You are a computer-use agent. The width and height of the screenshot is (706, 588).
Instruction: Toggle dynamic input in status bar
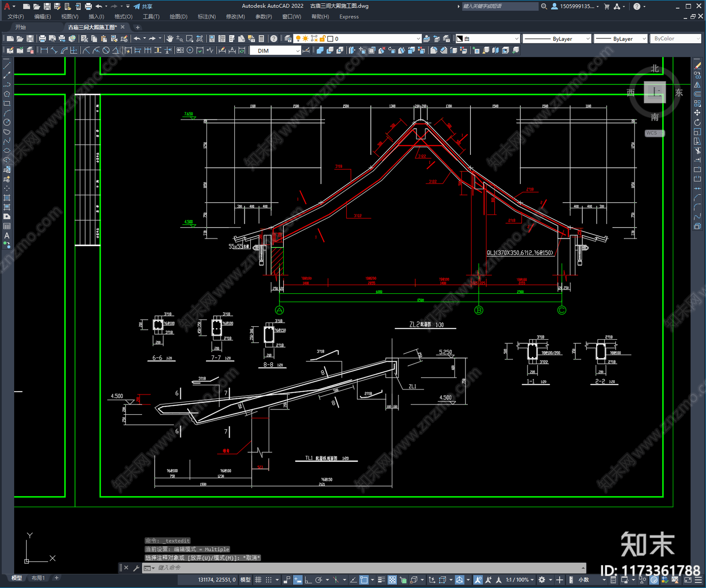point(298,580)
